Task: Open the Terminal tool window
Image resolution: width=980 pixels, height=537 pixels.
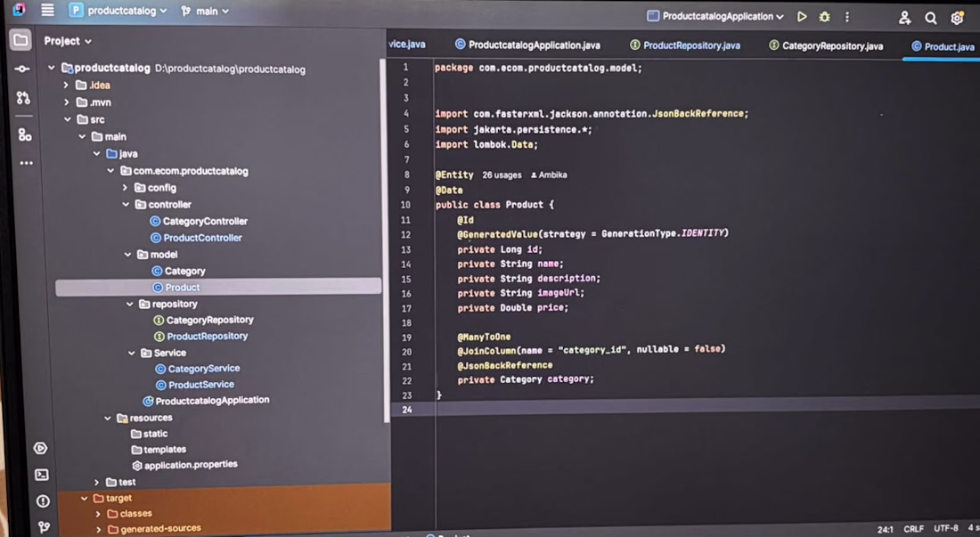Action: tap(42, 476)
